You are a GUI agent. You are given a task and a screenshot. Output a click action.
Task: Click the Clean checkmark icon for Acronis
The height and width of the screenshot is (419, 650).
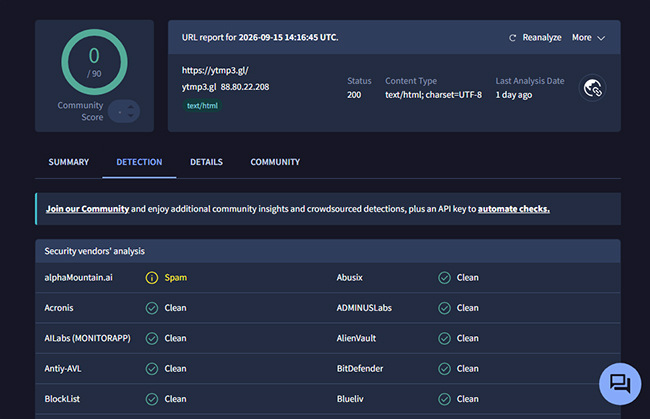click(152, 308)
